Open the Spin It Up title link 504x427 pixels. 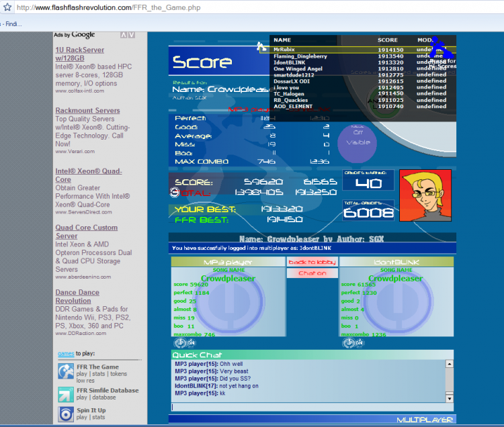[x=91, y=410]
